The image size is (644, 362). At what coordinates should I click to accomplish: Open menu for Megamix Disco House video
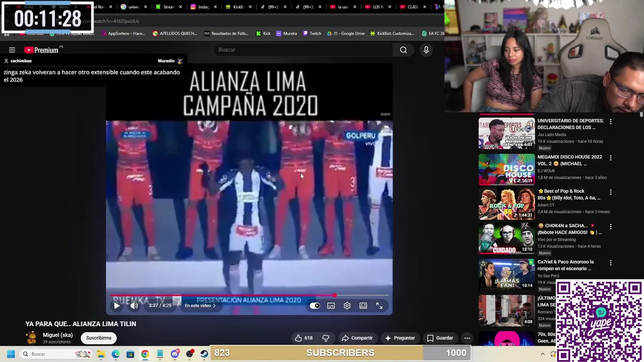point(611,158)
